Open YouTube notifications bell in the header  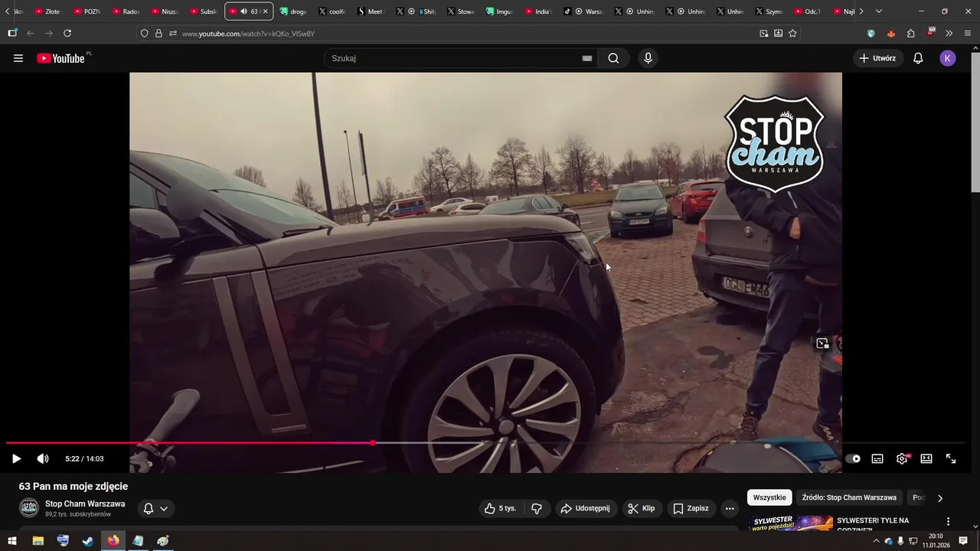[918, 58]
